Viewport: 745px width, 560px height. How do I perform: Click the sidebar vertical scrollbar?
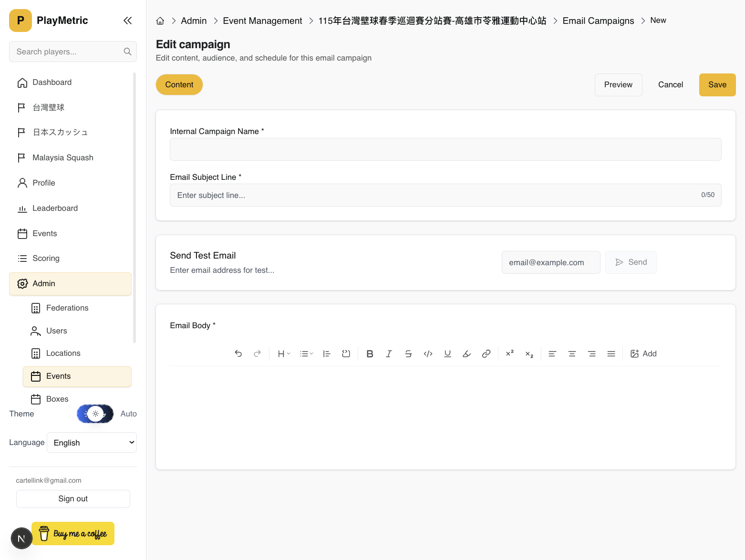coord(135,207)
